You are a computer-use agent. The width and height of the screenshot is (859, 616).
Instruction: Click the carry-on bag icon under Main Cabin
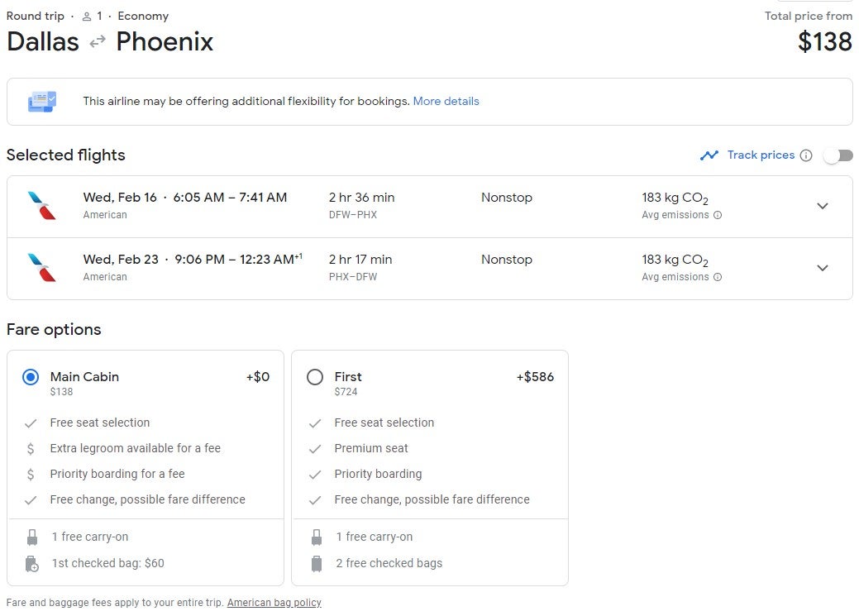(x=32, y=536)
